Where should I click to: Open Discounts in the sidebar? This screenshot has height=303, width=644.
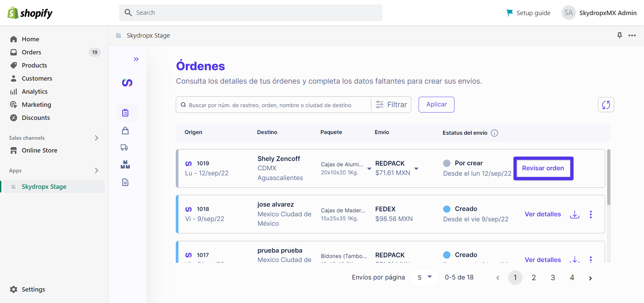[36, 118]
